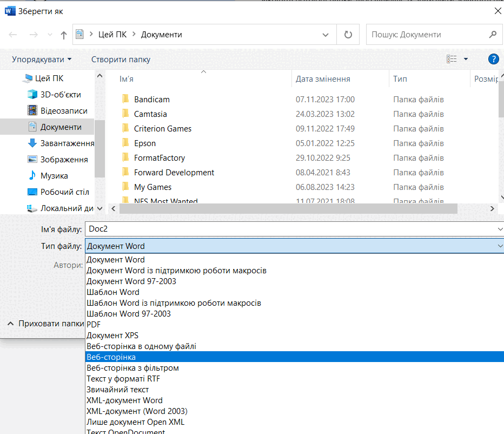Go up one folder level
The width and height of the screenshot is (504, 434).
tap(64, 35)
